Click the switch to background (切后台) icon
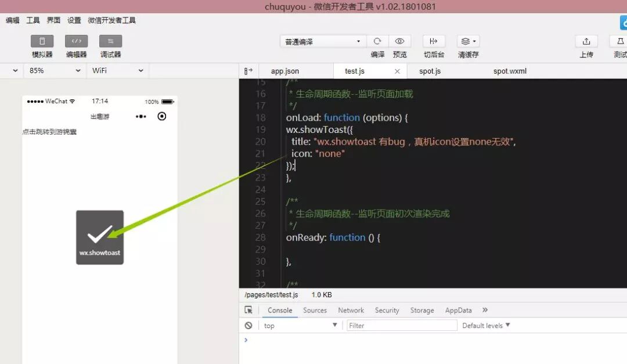627x364 pixels. click(x=434, y=41)
